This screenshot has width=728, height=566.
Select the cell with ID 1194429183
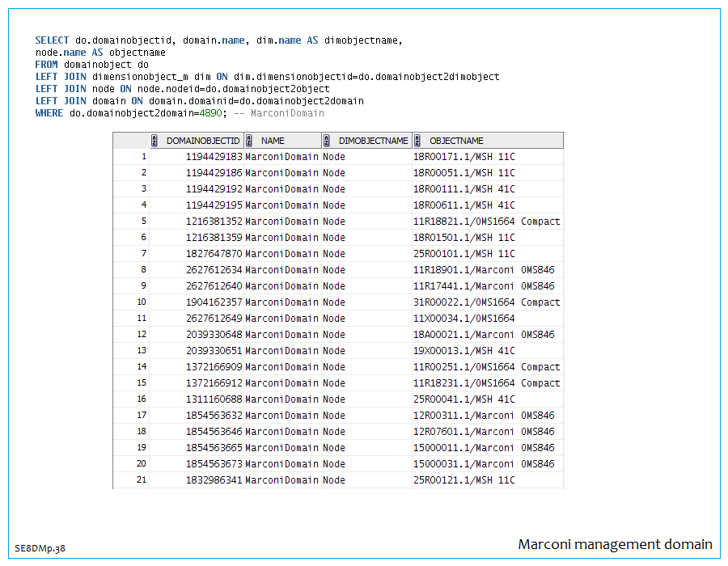coord(214,157)
